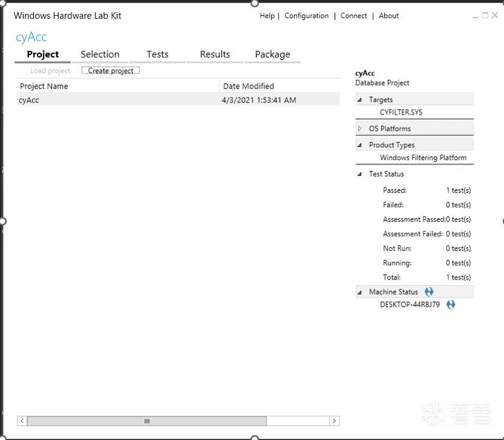The image size is (504, 440).
Task: Close the Hardware Lab Kit window
Action: point(495,15)
